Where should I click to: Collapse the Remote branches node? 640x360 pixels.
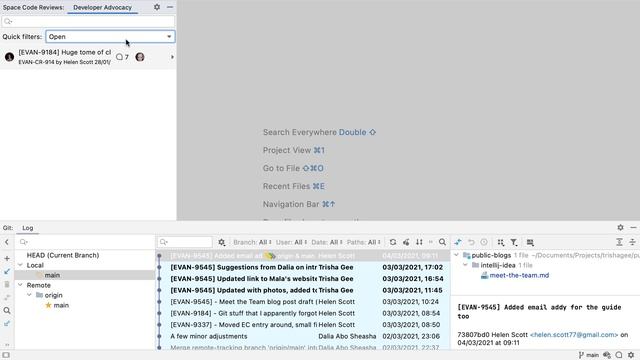[x=20, y=285]
